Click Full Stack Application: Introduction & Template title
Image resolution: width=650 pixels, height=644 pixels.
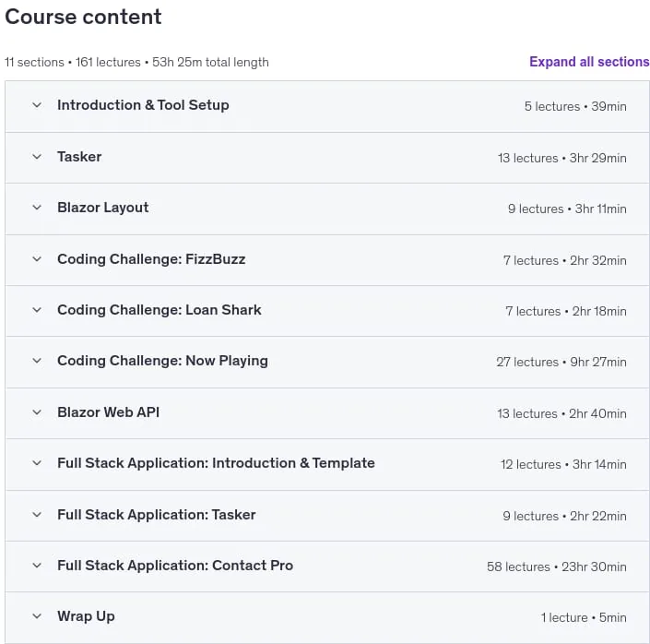[x=216, y=463]
